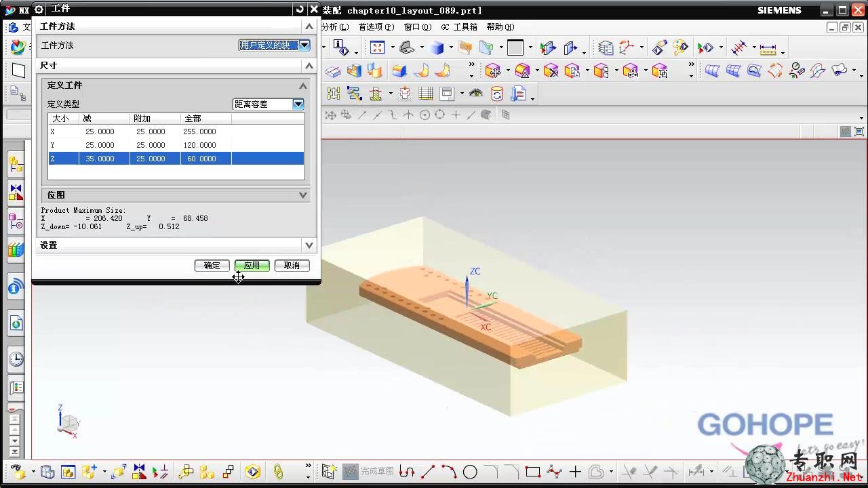Viewport: 868px width, 488px height.
Task: Select X row 全部 value 255.0000
Action: point(199,131)
